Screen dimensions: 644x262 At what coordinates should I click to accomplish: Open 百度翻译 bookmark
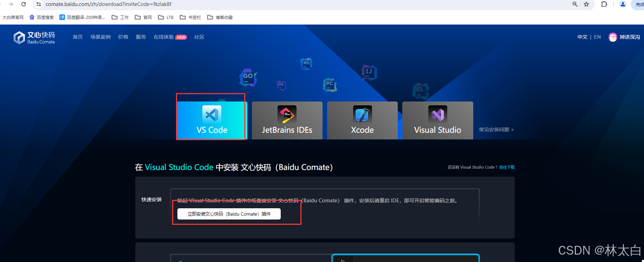(x=83, y=17)
